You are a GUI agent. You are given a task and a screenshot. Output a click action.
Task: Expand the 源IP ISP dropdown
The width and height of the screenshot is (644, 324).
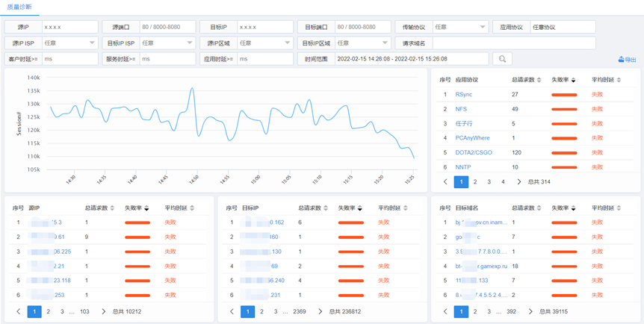coord(69,43)
